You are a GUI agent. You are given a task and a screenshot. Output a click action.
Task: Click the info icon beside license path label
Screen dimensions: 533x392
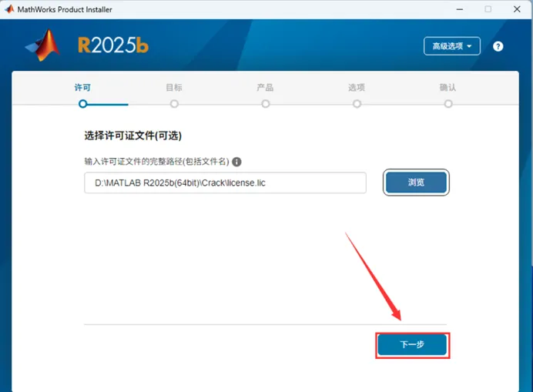(236, 162)
